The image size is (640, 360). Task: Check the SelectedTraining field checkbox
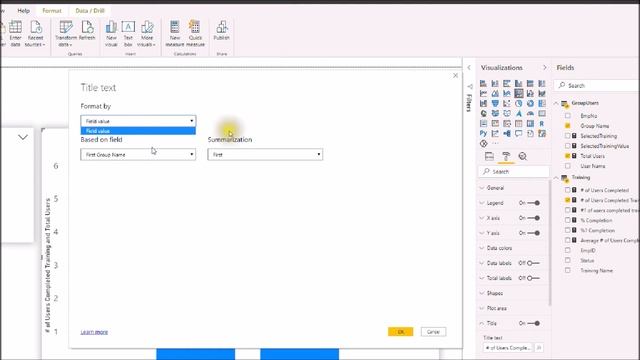[x=568, y=136]
